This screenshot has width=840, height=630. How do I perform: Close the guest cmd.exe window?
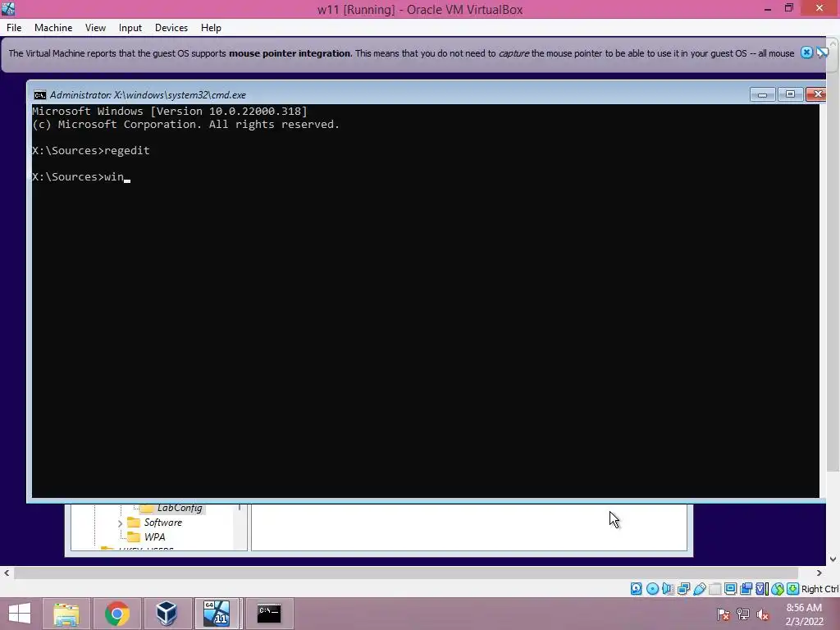click(817, 95)
